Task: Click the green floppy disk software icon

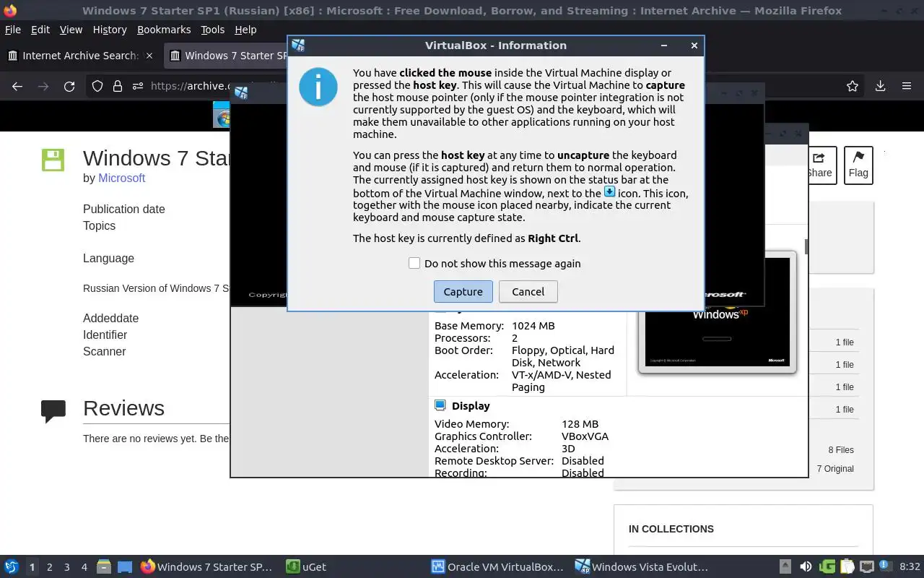Action: (53, 160)
